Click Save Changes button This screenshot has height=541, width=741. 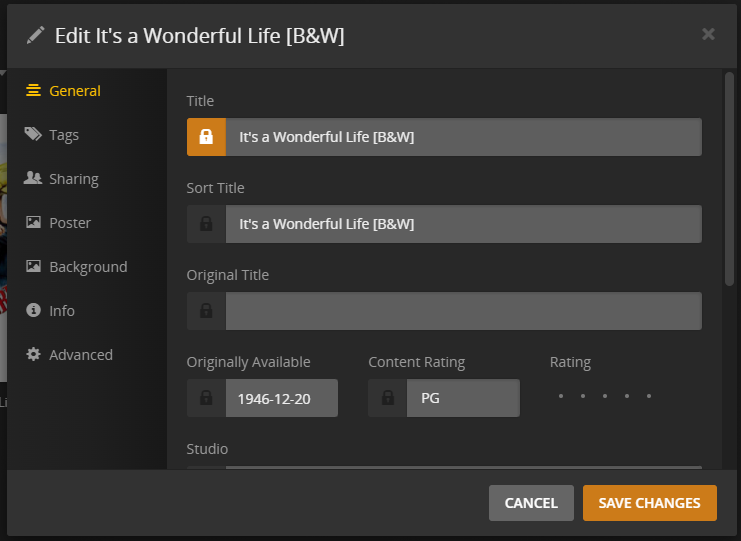point(650,503)
